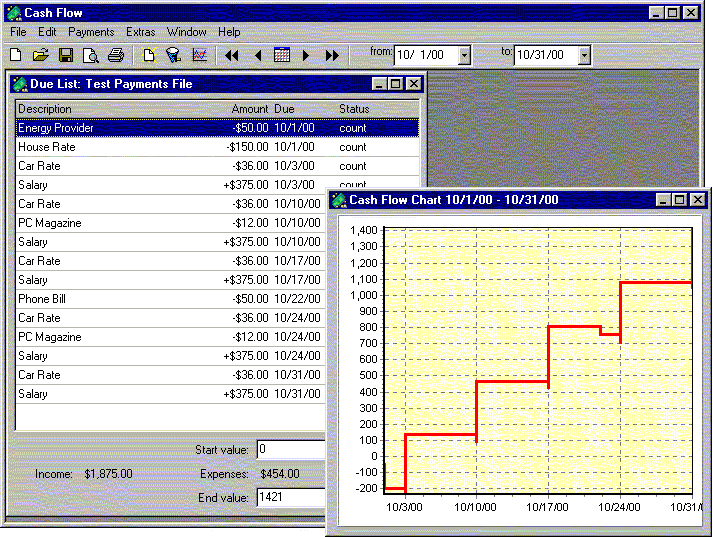Select the Salary row due 10/24/00
713x537 pixels.
point(171,356)
